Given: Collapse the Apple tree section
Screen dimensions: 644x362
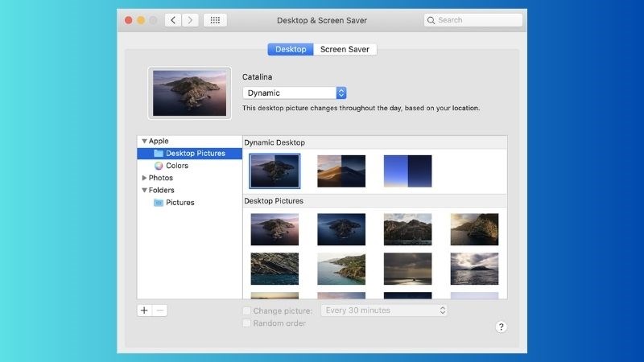Looking at the screenshot, I should pos(144,141).
